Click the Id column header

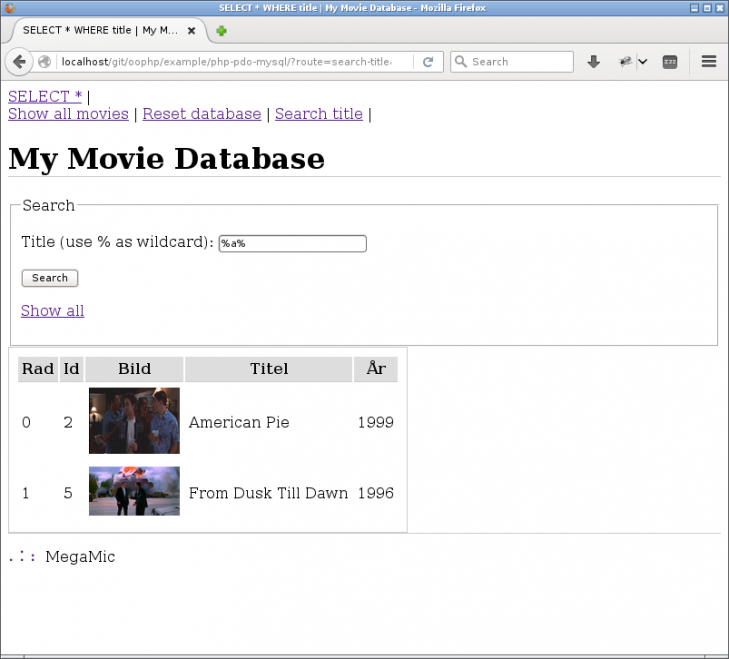click(x=72, y=369)
